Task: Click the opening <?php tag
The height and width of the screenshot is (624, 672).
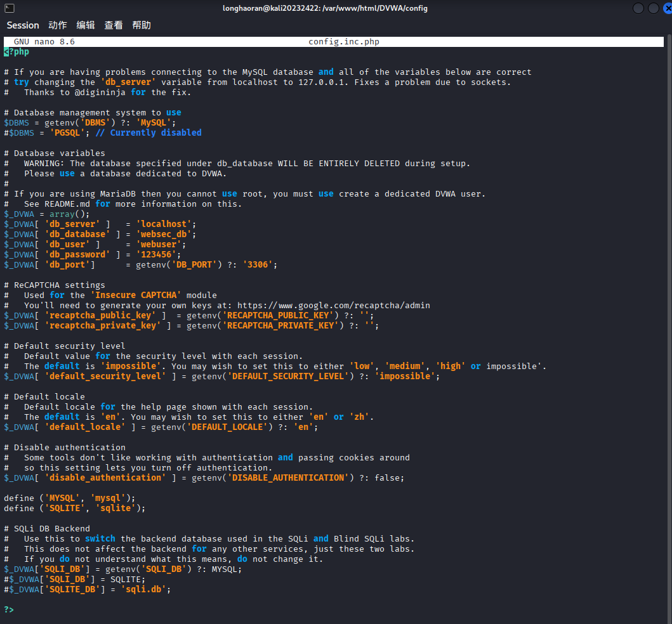Action: (16, 52)
